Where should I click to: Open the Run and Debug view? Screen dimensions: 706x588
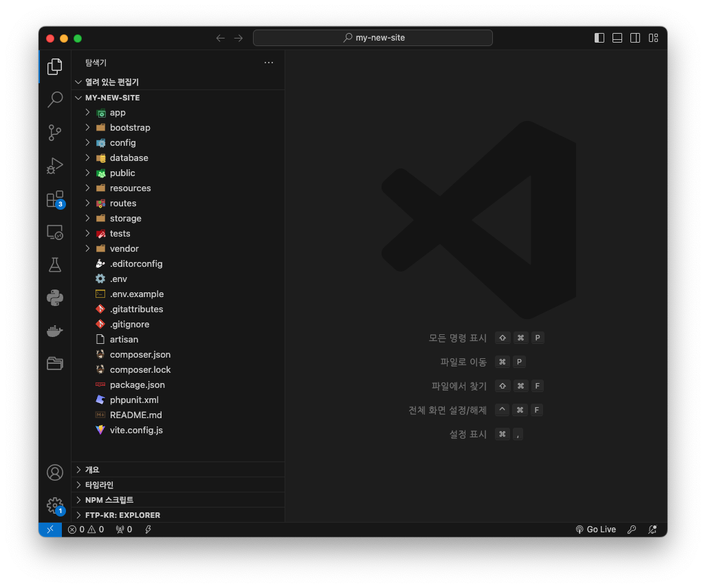55,166
